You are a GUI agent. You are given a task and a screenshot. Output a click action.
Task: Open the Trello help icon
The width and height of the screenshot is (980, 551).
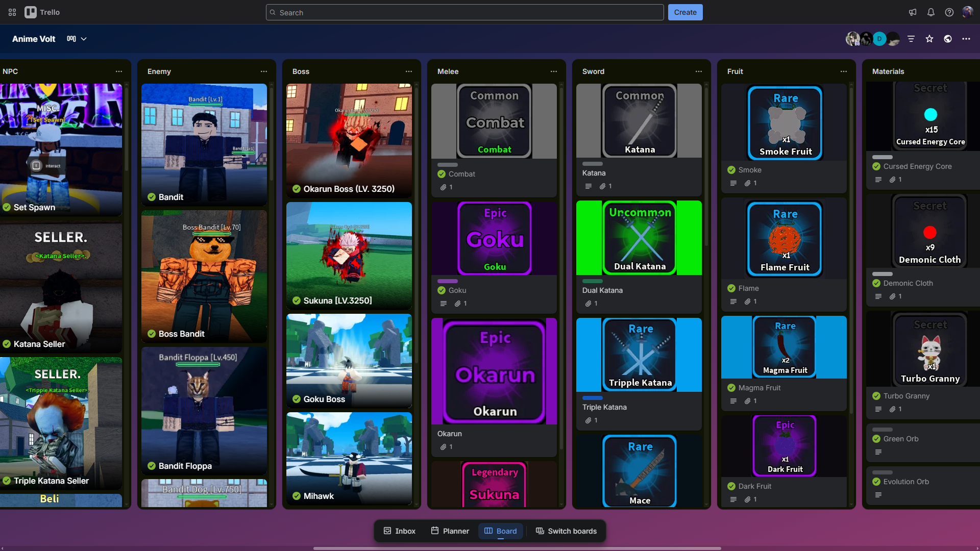click(949, 12)
